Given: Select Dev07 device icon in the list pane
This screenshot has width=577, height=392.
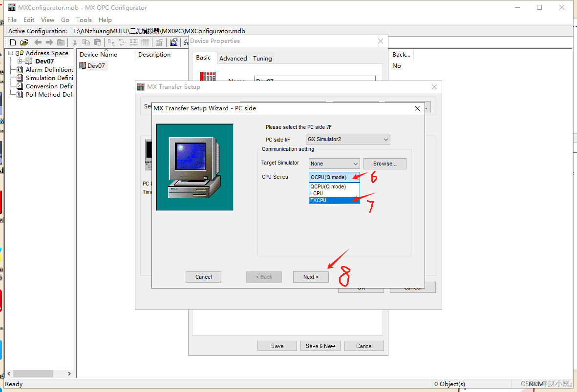Looking at the screenshot, I should click(83, 65).
